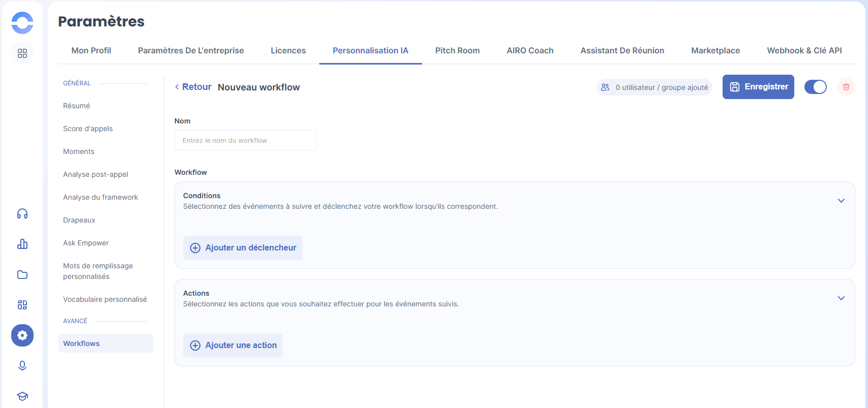868x408 pixels.
Task: Toggle the workflow enable switch
Action: pos(815,87)
